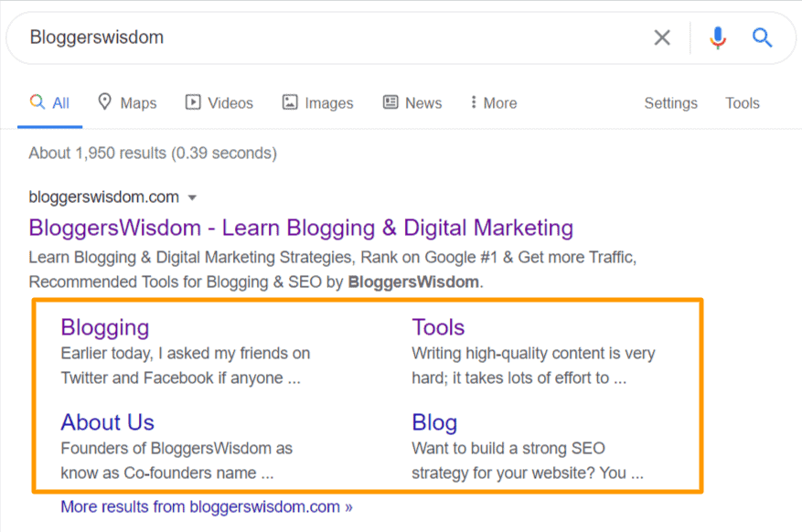
Task: Open the Blogging sitelink
Action: [x=105, y=327]
